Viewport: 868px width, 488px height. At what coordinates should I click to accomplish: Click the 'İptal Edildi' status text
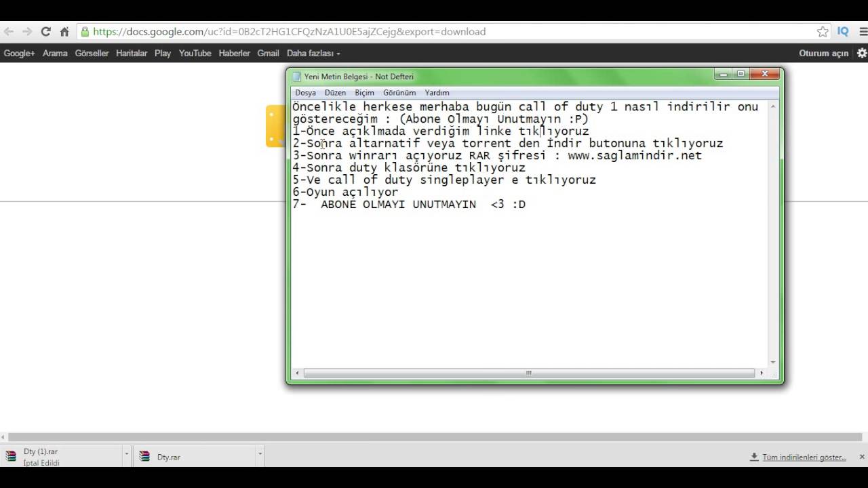click(x=41, y=463)
